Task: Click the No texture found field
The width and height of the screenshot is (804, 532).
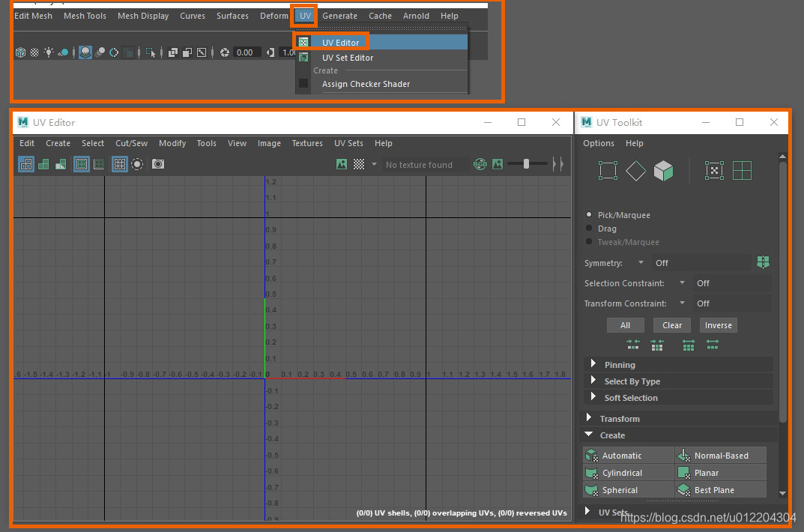Action: point(426,165)
